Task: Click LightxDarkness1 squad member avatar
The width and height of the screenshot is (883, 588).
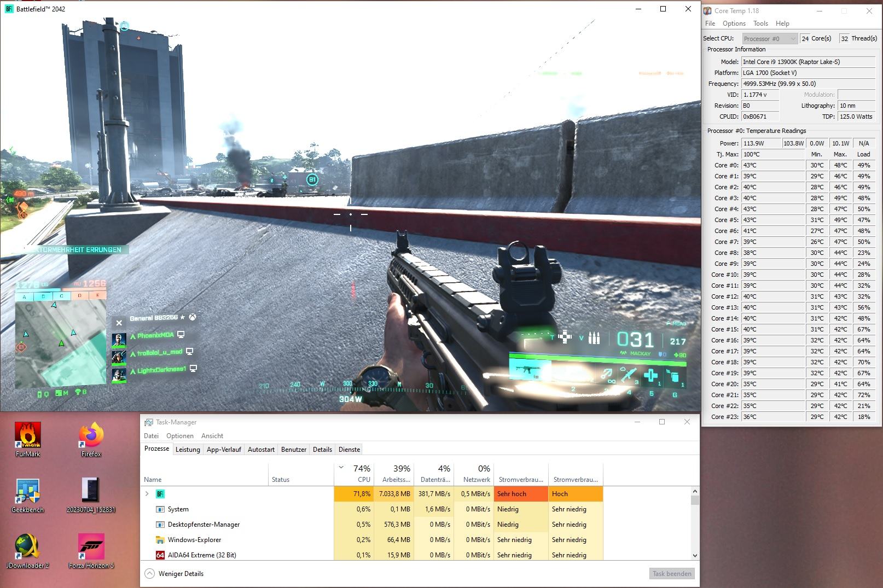Action: point(119,375)
